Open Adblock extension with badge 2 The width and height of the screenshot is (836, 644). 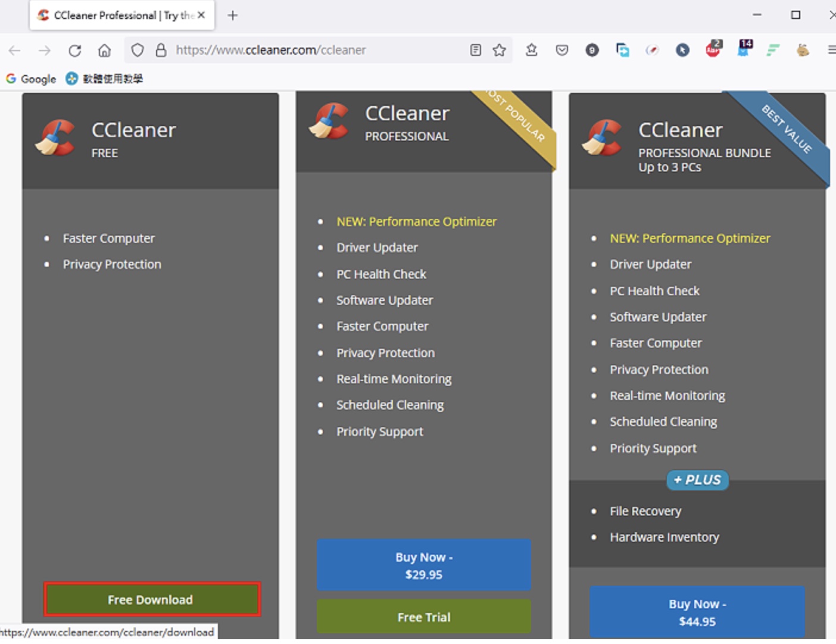[x=713, y=49]
